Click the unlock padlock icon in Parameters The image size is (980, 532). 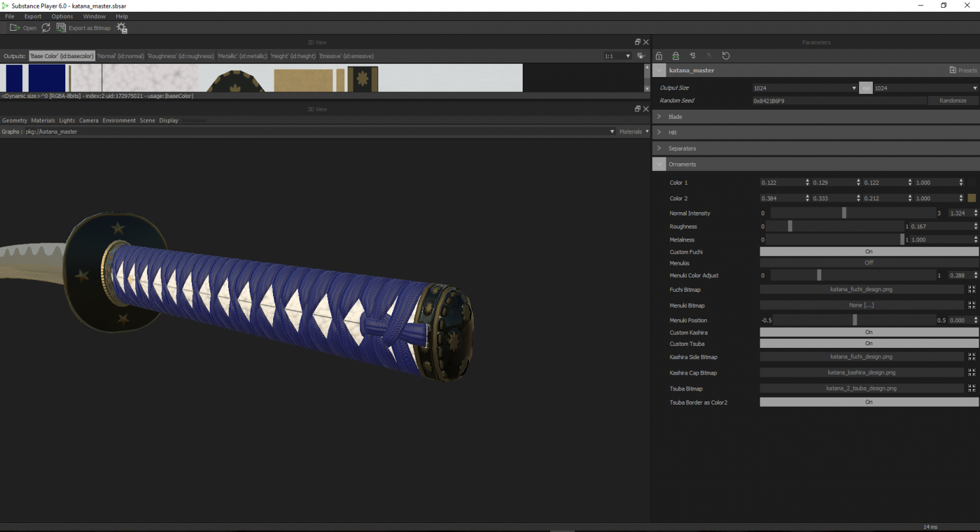pos(659,56)
